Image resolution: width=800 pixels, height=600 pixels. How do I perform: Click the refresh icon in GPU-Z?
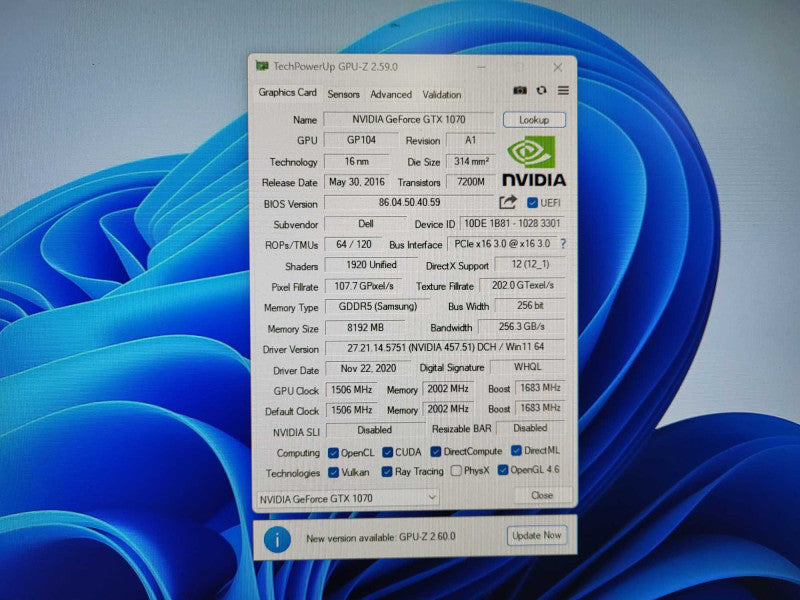541,90
